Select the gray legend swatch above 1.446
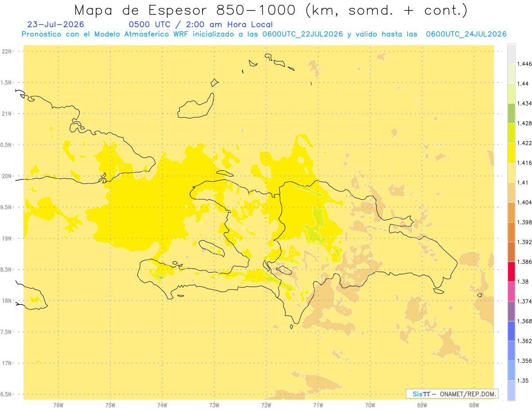Image resolution: width=532 pixels, height=411 pixels. [x=511, y=54]
